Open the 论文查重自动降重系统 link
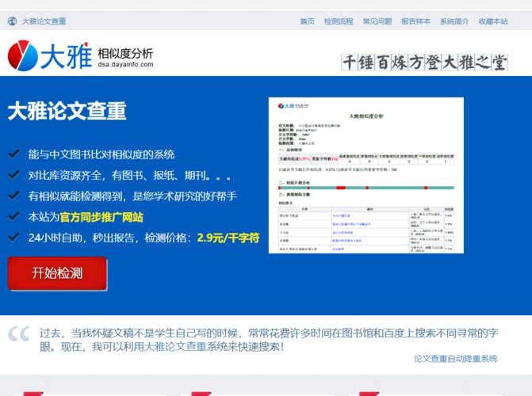The height and width of the screenshot is (396, 532). [456, 359]
